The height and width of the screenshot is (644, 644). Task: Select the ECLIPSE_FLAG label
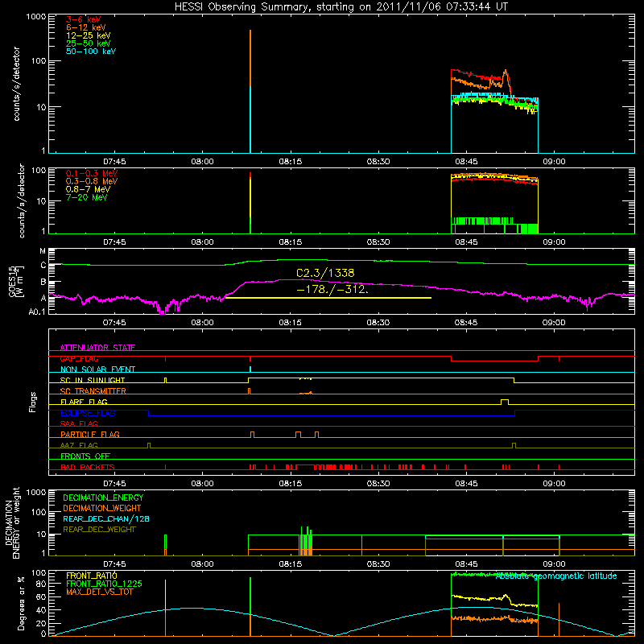pos(88,413)
